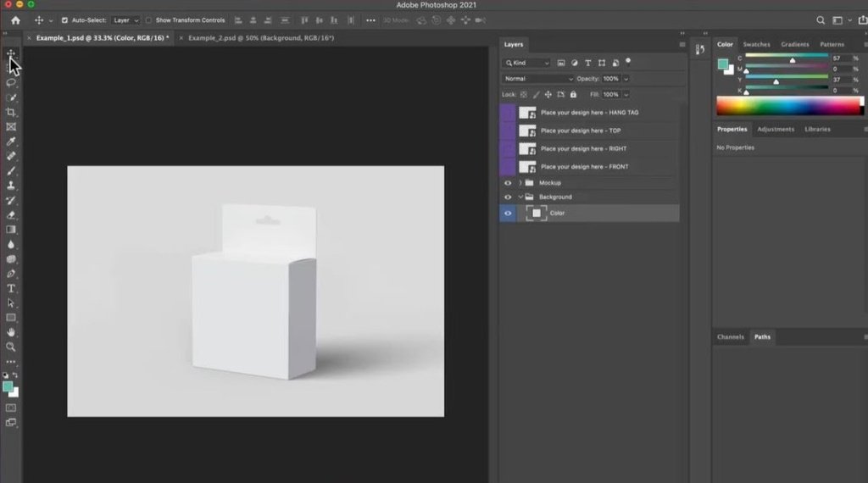Screen dimensions: 868x483
Task: Click the lock all padlock icon
Action: tap(573, 94)
